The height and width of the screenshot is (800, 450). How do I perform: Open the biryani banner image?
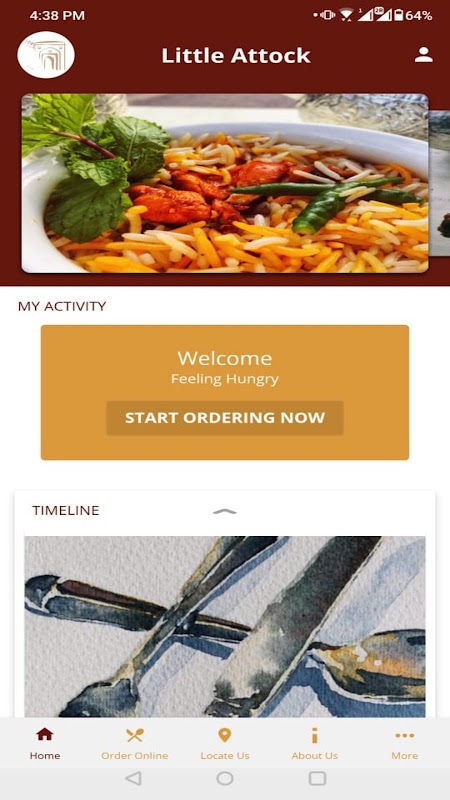coord(225,183)
